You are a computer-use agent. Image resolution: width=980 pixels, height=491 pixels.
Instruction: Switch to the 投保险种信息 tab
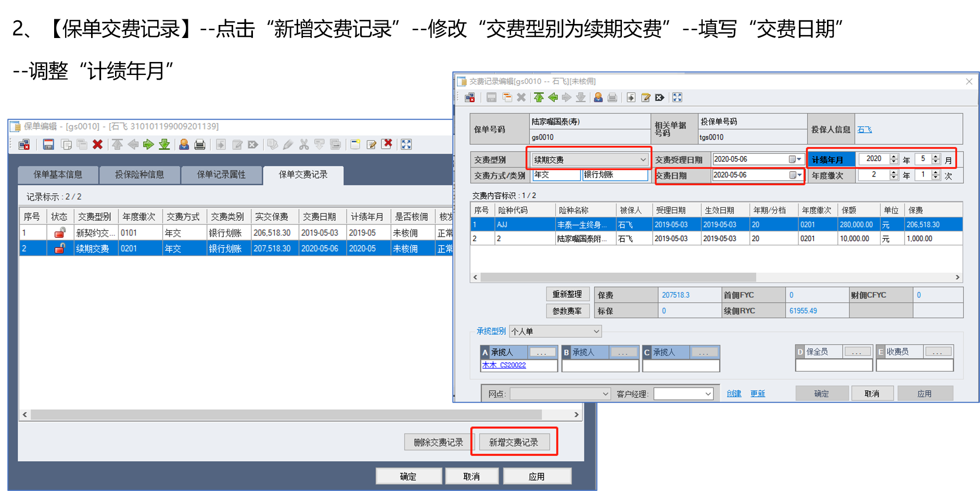139,174
